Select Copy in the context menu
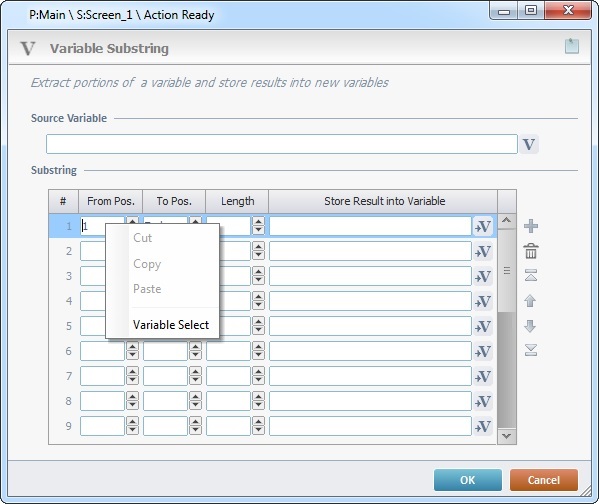599x504 pixels. 147,264
